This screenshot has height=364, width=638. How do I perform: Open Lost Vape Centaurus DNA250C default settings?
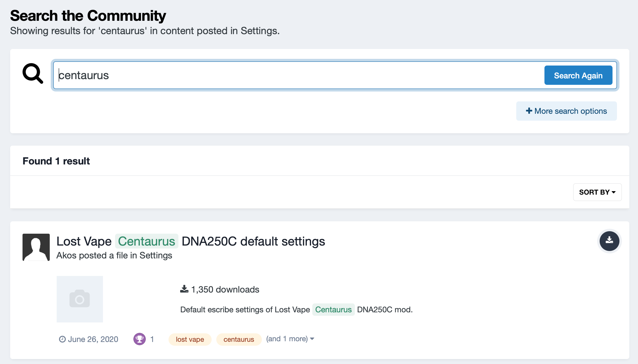191,241
